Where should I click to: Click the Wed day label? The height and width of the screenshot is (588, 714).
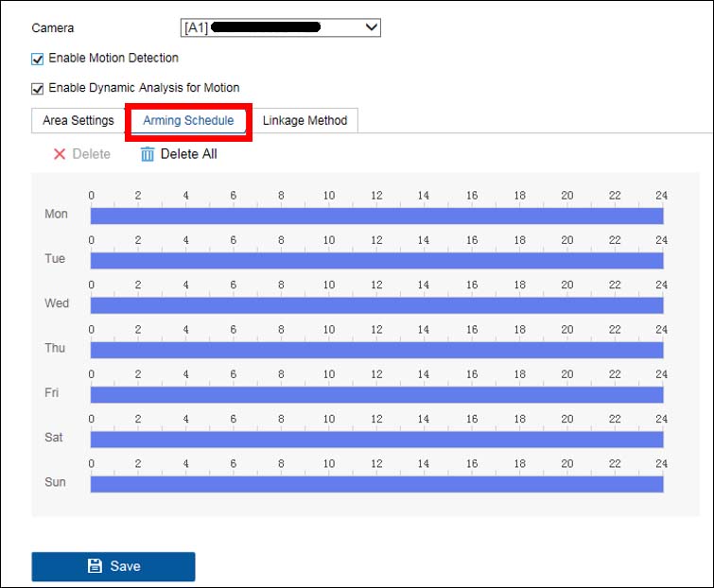[x=57, y=303]
